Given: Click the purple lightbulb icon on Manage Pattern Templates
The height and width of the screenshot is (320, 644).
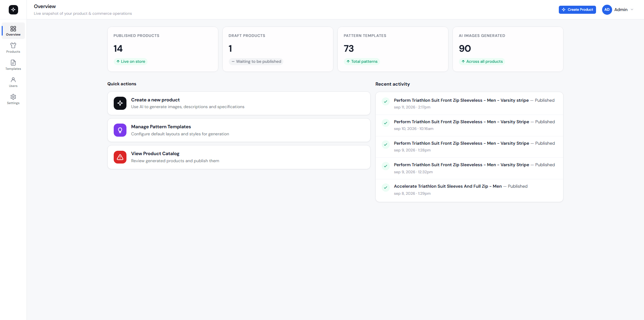Looking at the screenshot, I should pos(120,130).
